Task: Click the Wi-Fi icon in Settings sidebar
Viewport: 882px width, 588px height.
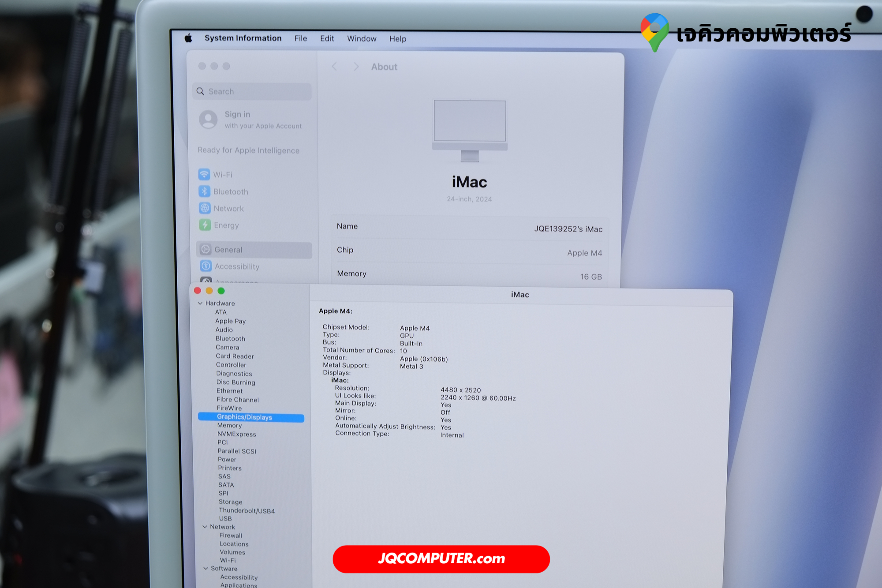Action: click(204, 174)
